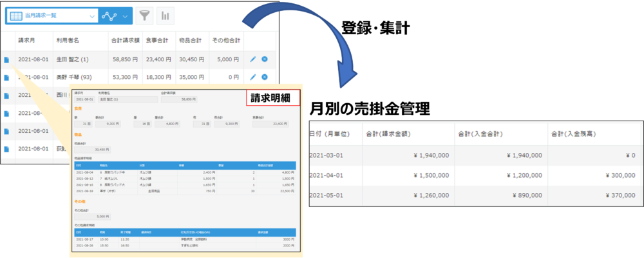Click the その他合計 field in detail form

[x=92, y=217]
